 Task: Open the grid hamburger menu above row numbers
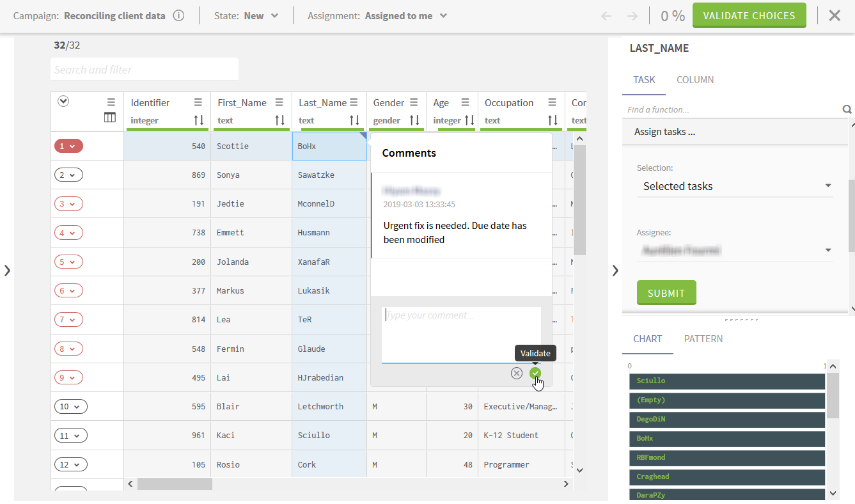click(111, 102)
